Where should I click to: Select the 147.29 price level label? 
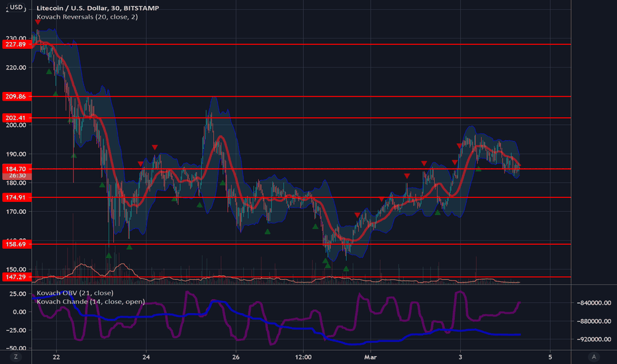point(17,277)
